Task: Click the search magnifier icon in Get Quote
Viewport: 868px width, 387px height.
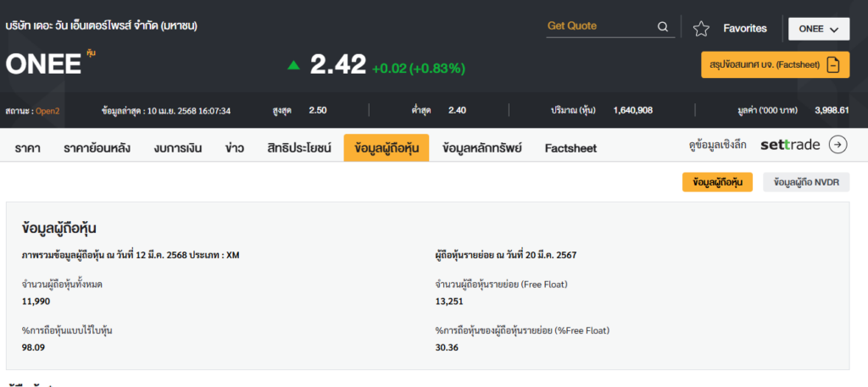Action: click(x=663, y=26)
